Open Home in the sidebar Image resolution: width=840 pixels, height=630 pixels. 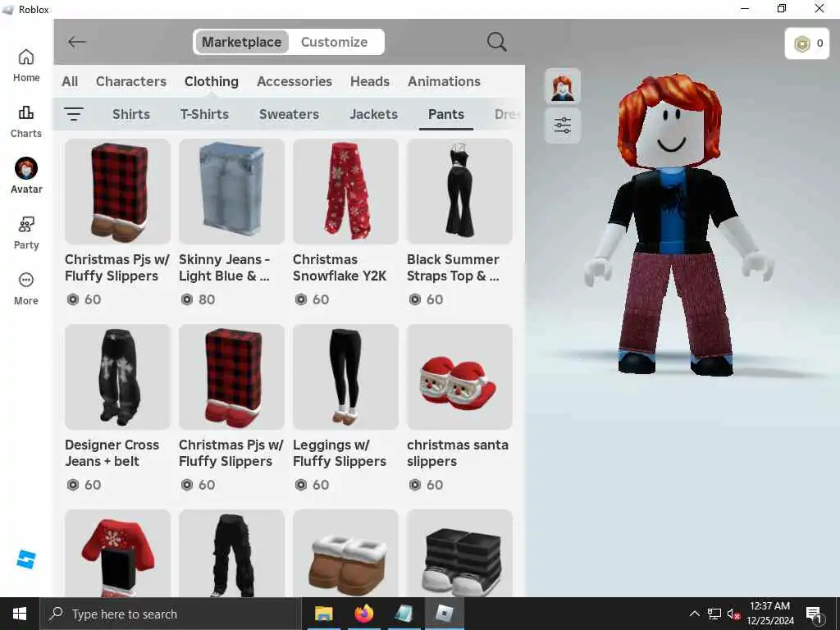point(26,66)
